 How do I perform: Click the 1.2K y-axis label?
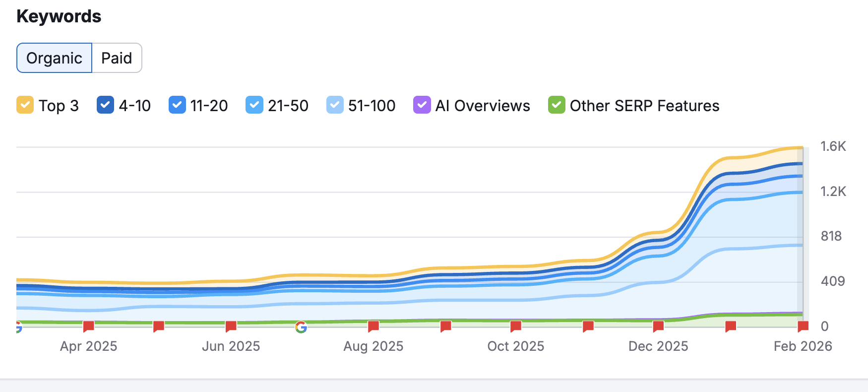pos(833,192)
